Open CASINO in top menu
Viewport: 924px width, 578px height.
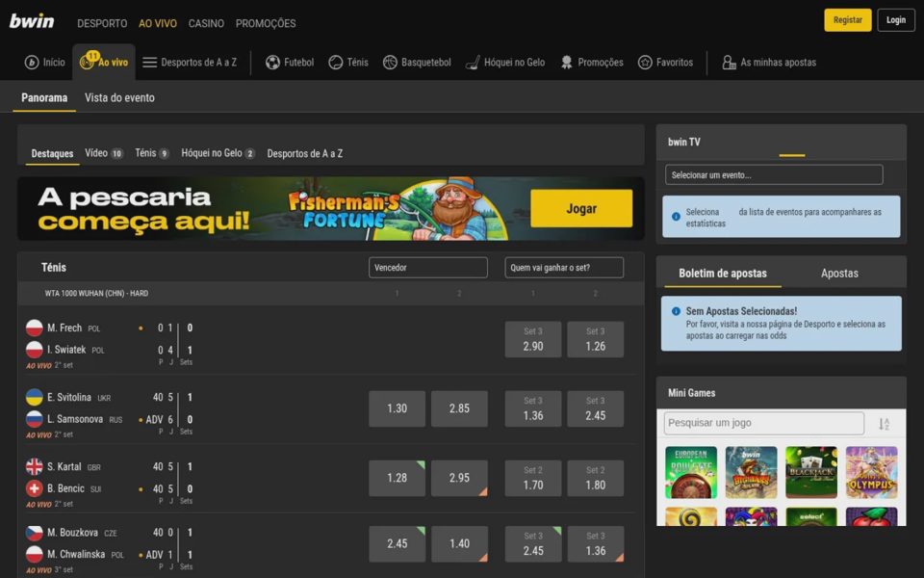coord(206,23)
